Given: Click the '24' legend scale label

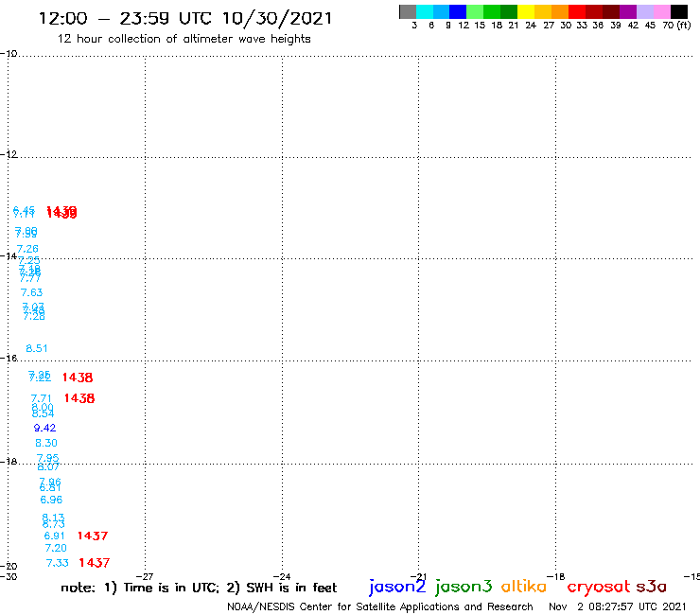Looking at the screenshot, I should 531,26.
